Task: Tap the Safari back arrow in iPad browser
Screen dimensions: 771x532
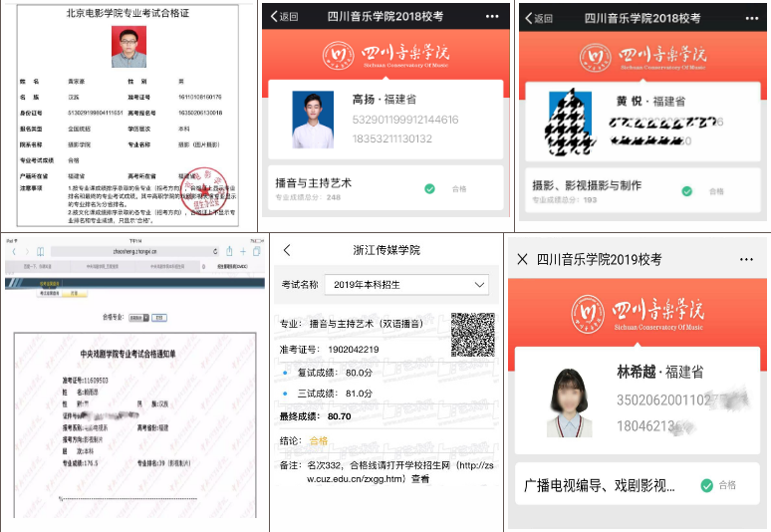Action: coord(14,252)
